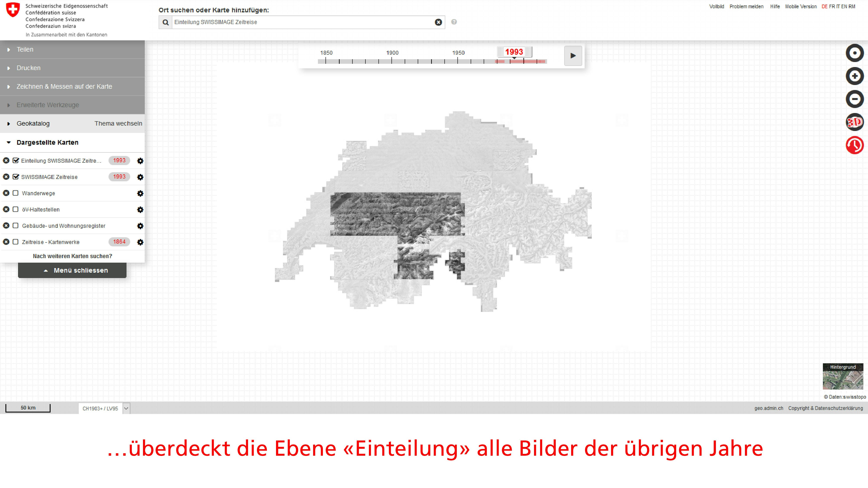Enable Gebäude- und Wohnungsregister checkbox
868x488 pixels.
pyautogui.click(x=15, y=226)
